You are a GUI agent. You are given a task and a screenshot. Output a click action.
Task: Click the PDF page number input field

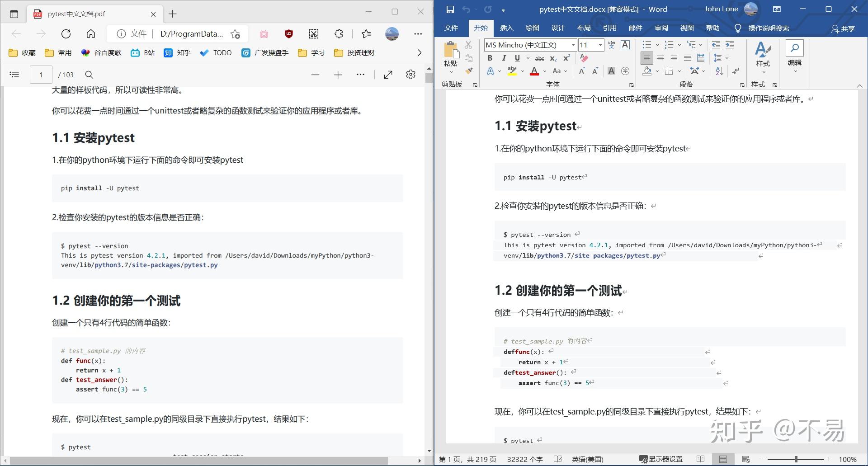click(41, 74)
